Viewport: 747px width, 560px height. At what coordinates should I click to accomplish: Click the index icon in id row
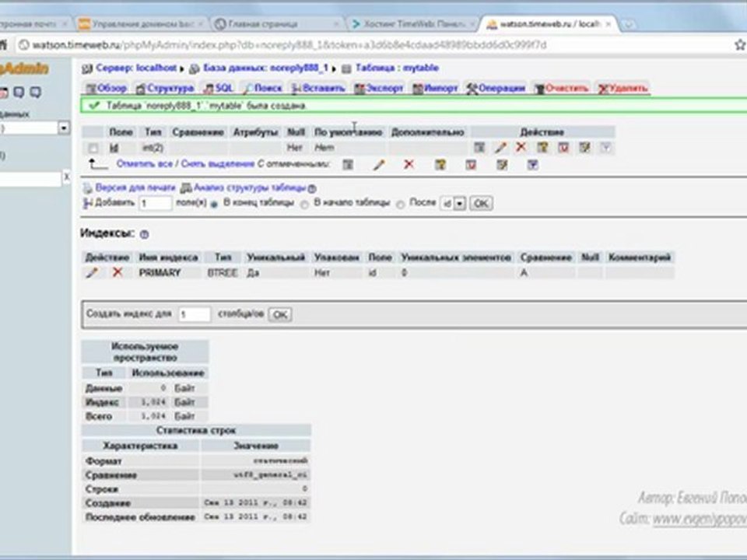584,148
